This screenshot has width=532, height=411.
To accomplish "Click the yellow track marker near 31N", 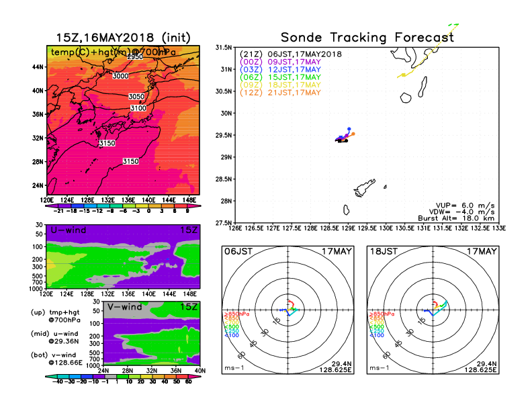I will tap(404, 75).
